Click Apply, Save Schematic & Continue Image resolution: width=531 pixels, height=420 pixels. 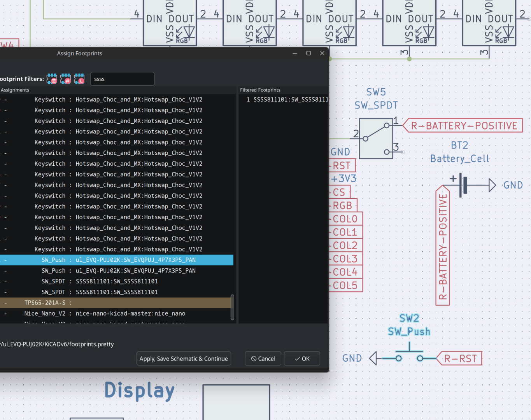click(x=184, y=359)
